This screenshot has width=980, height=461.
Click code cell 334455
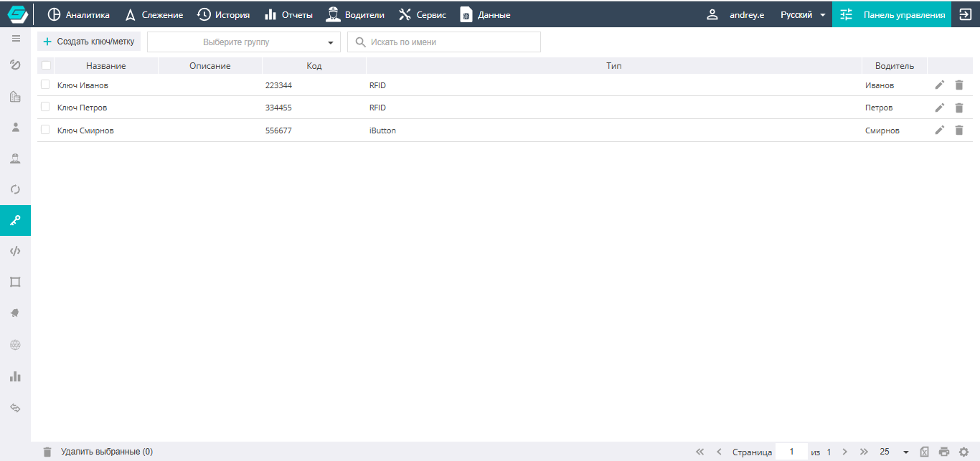click(278, 108)
